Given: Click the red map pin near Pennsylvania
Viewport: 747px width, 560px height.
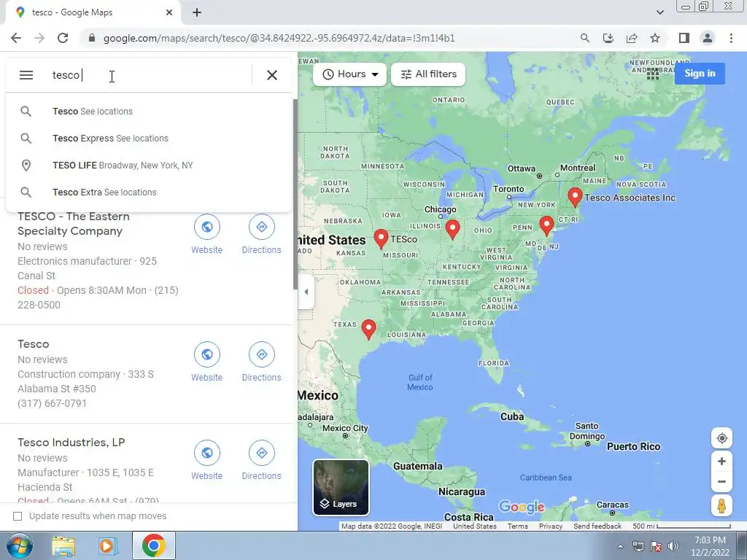Looking at the screenshot, I should click(x=546, y=226).
